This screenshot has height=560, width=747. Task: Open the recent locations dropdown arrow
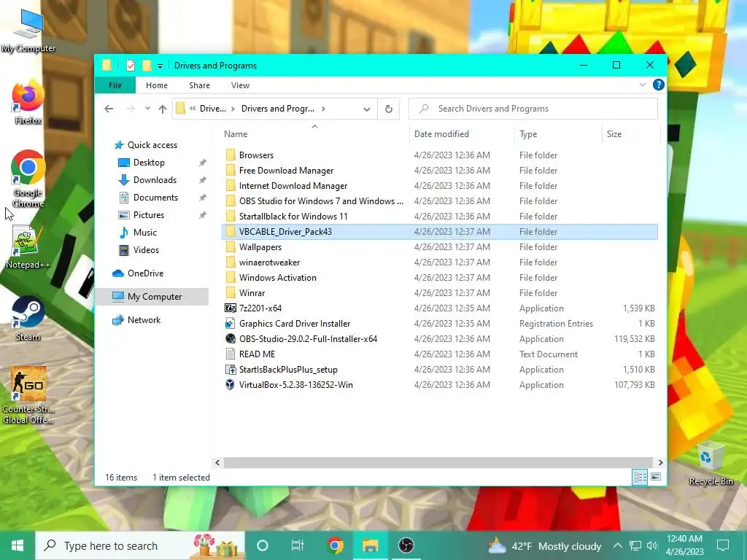(147, 109)
